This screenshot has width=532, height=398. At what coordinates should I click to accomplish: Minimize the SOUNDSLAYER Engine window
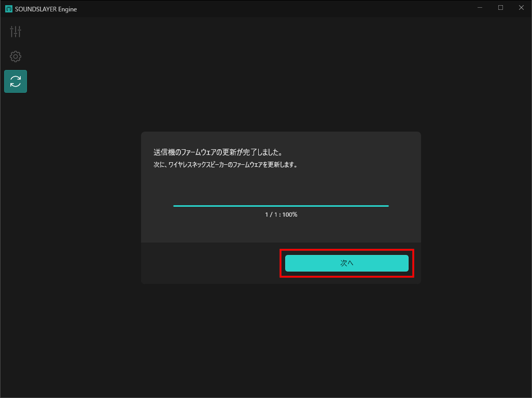point(480,8)
